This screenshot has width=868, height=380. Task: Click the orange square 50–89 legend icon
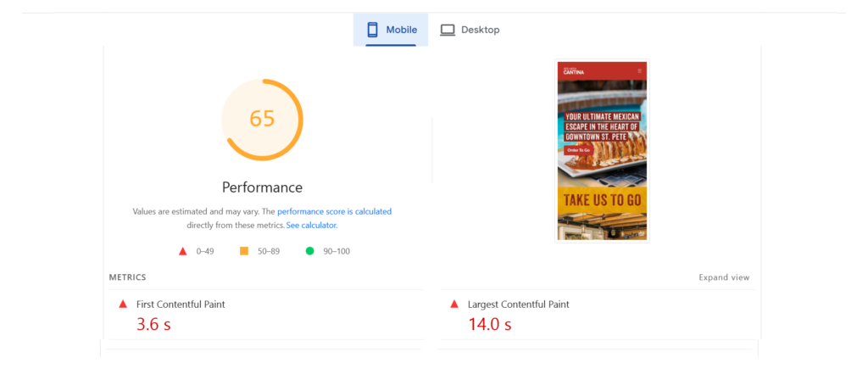coord(244,251)
